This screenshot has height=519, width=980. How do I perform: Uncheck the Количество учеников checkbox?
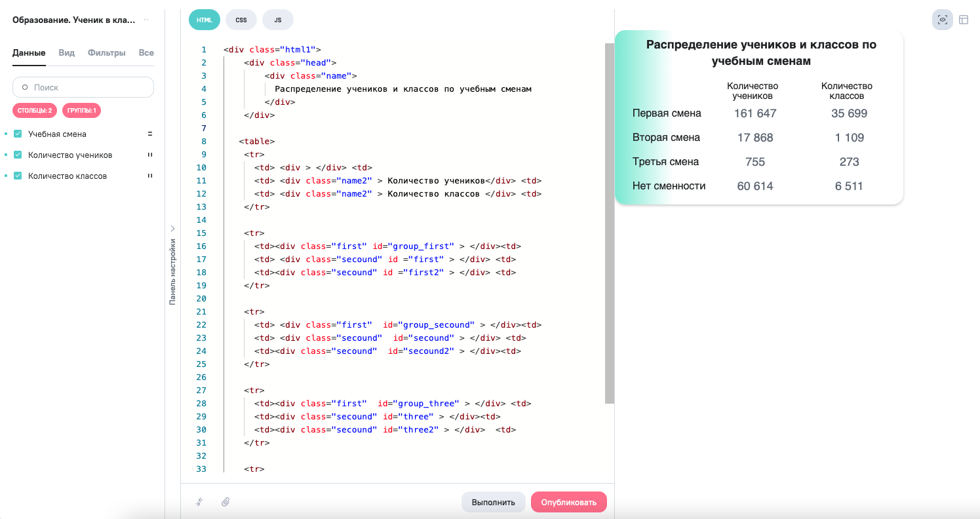[18, 155]
